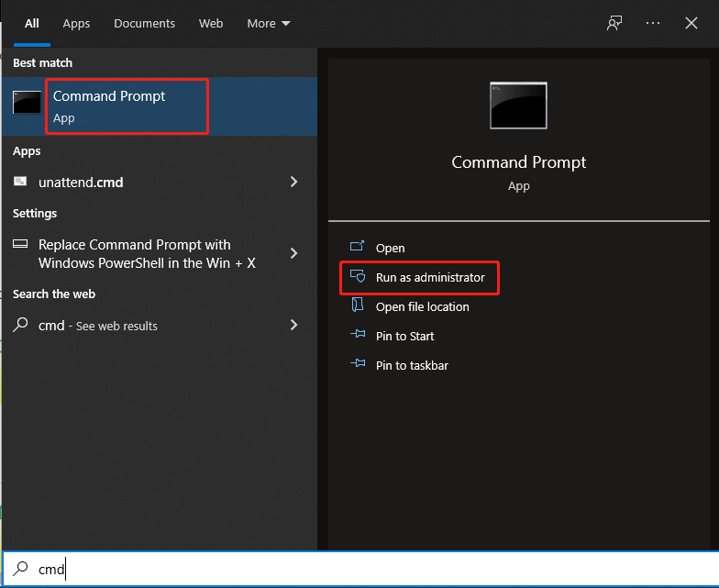Choose Open file location

(x=422, y=306)
